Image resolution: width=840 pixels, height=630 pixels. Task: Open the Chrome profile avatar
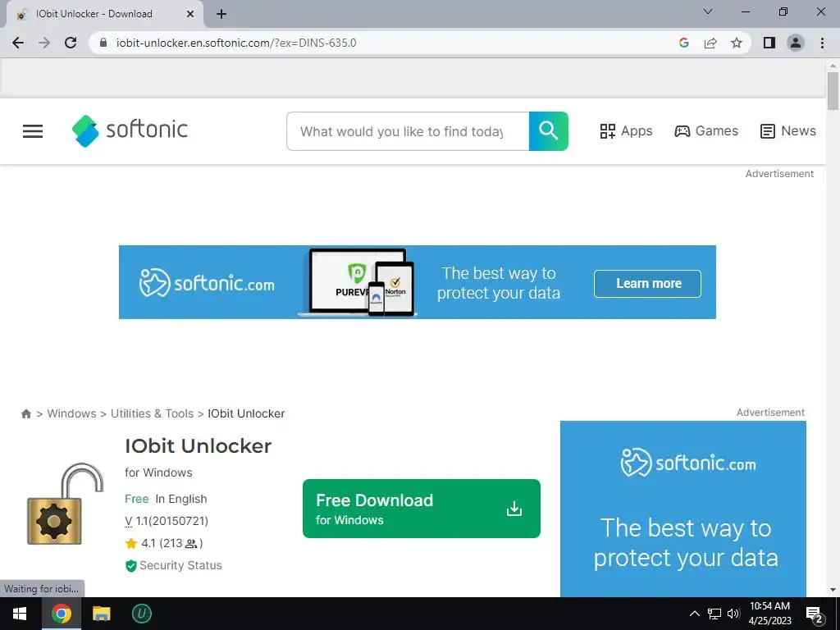(x=796, y=43)
